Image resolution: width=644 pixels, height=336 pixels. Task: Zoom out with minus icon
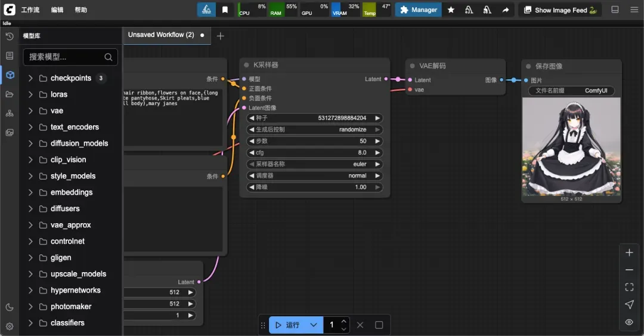click(x=629, y=270)
